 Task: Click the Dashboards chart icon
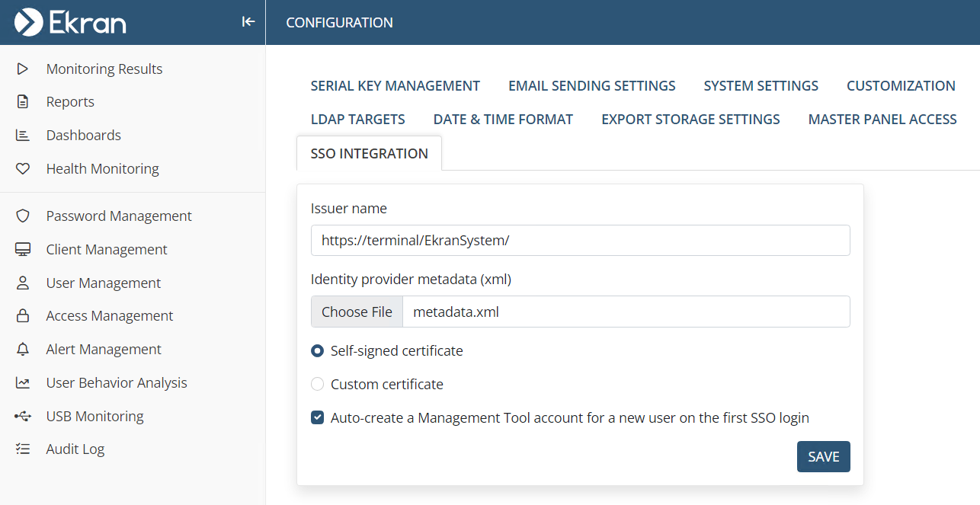pos(23,136)
